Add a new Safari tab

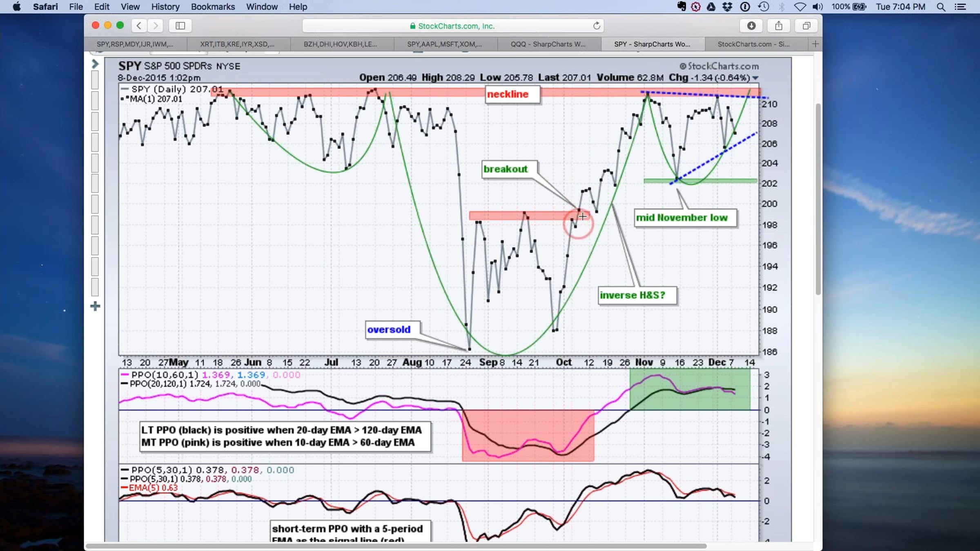tap(815, 44)
